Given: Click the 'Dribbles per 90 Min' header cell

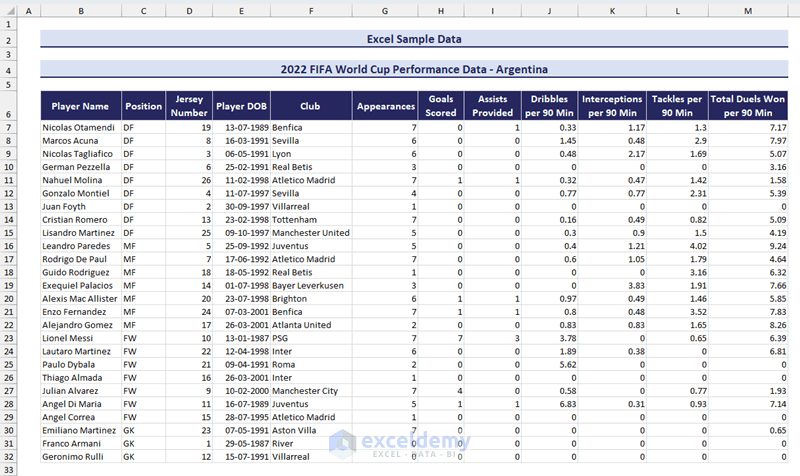Looking at the screenshot, I should (549, 106).
